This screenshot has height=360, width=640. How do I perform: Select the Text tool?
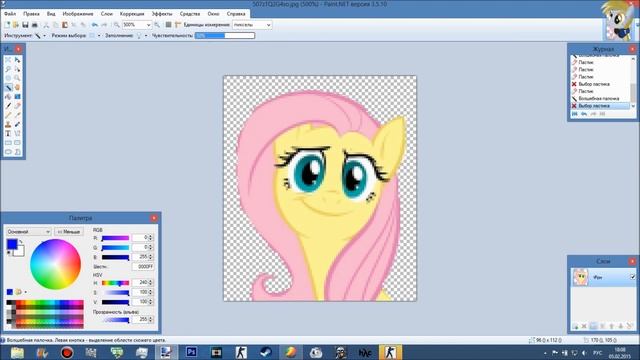click(8, 133)
